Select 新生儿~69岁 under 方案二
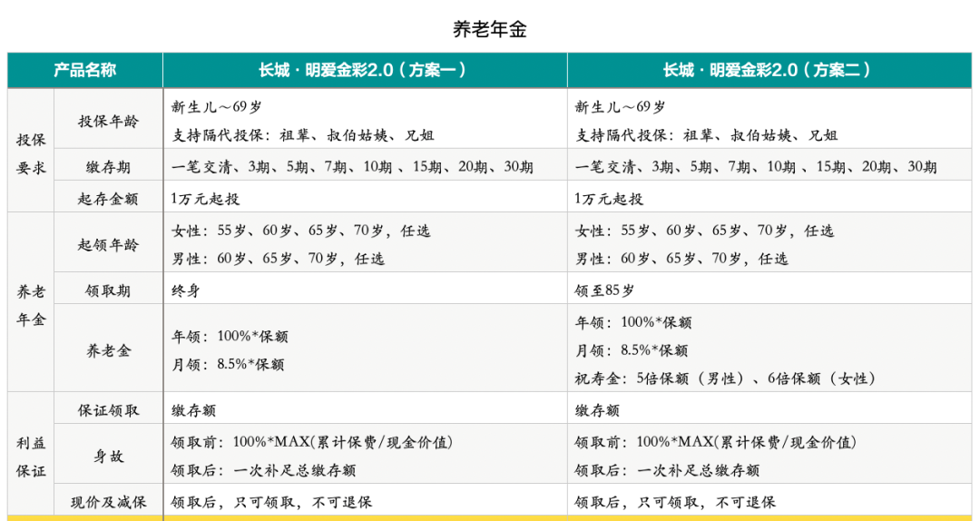980x521 pixels. pyautogui.click(x=621, y=107)
